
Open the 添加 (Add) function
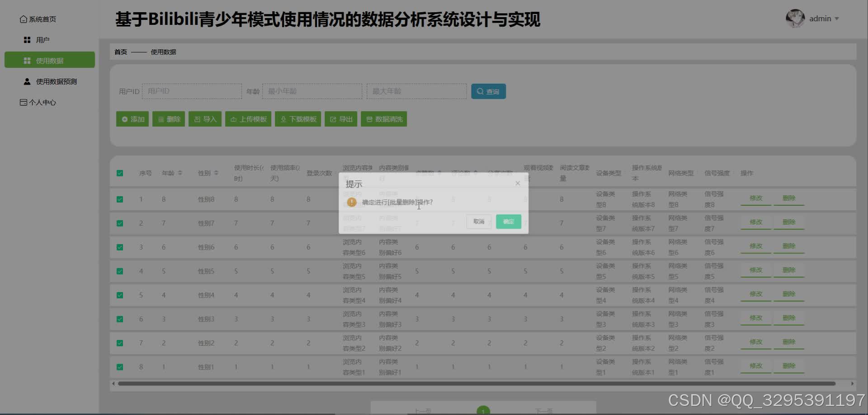[132, 119]
